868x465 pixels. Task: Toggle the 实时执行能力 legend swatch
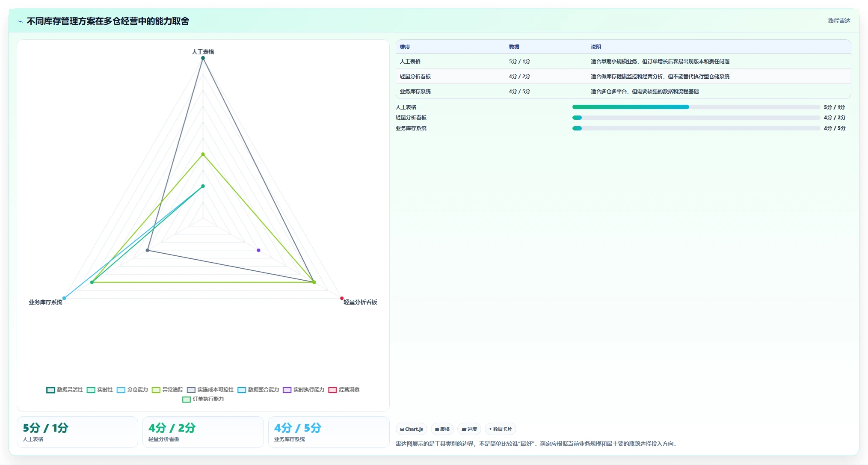point(287,390)
